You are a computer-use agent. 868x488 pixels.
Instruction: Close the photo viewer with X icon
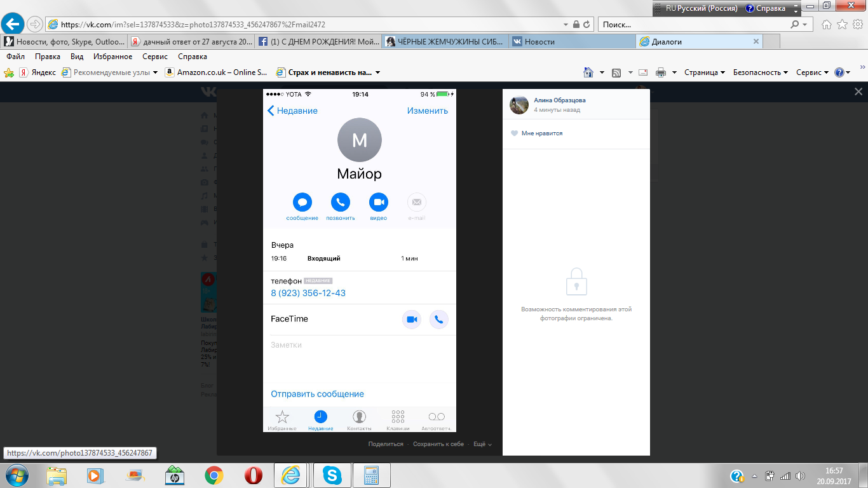point(858,91)
